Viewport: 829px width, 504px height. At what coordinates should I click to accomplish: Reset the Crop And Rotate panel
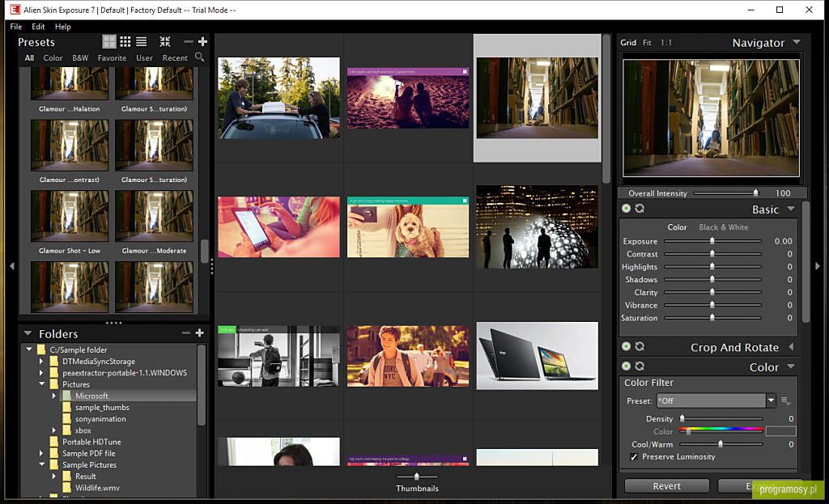click(x=640, y=346)
